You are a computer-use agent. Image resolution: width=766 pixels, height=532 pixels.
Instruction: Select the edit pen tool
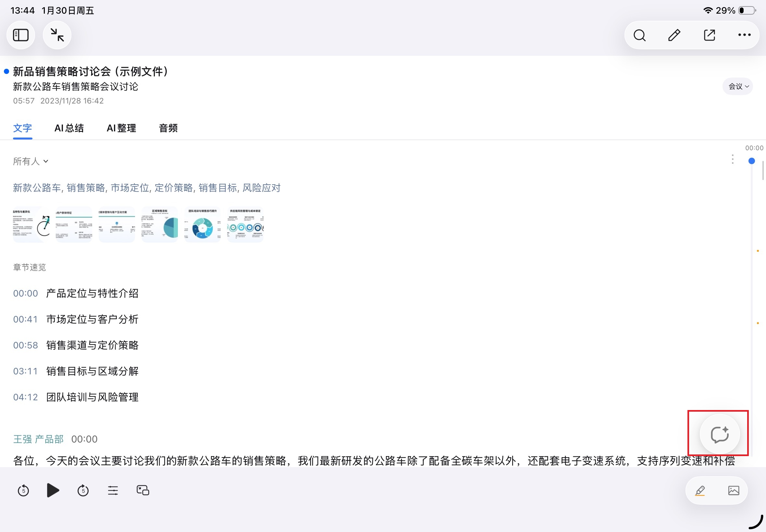pyautogui.click(x=673, y=35)
